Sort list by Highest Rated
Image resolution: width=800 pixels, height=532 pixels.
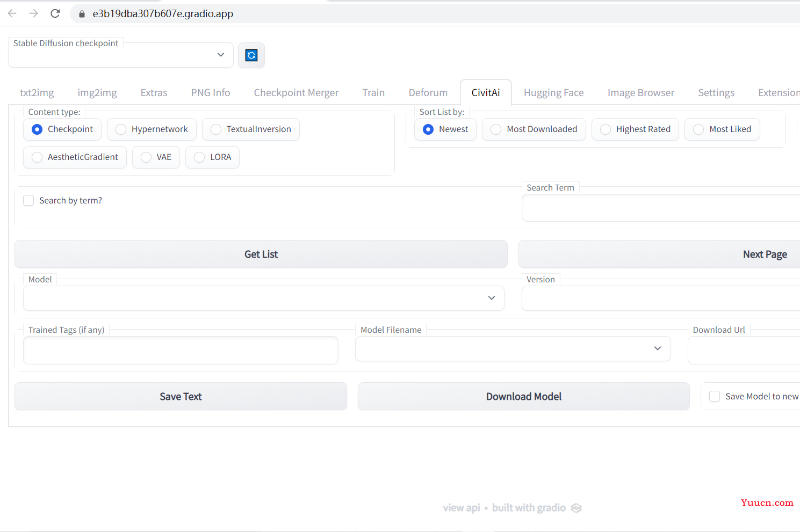[x=635, y=129]
